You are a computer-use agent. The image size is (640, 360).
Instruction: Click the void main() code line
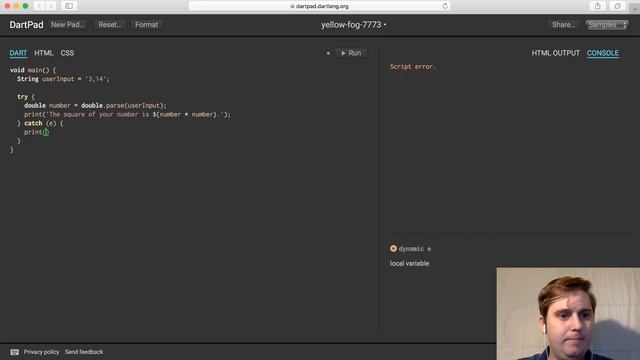coord(33,70)
